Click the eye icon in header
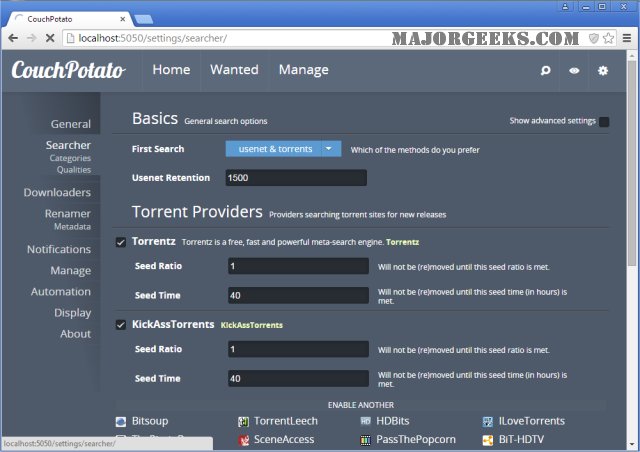 [x=574, y=71]
